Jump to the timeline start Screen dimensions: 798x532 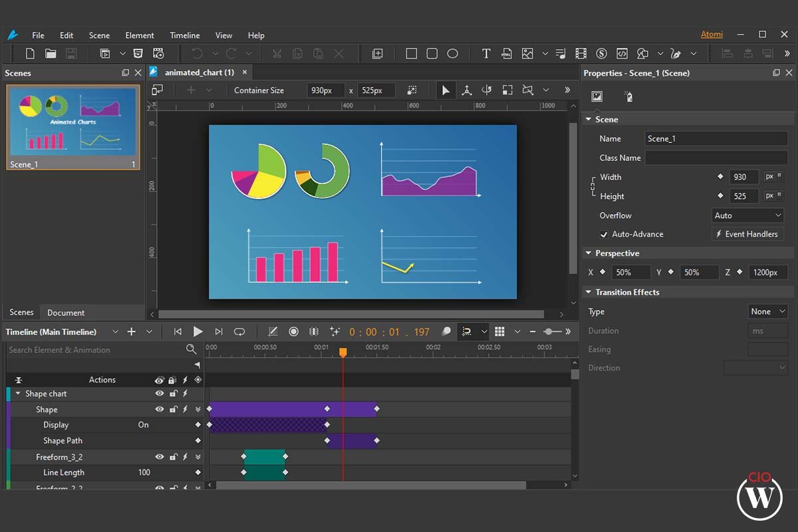(178, 331)
